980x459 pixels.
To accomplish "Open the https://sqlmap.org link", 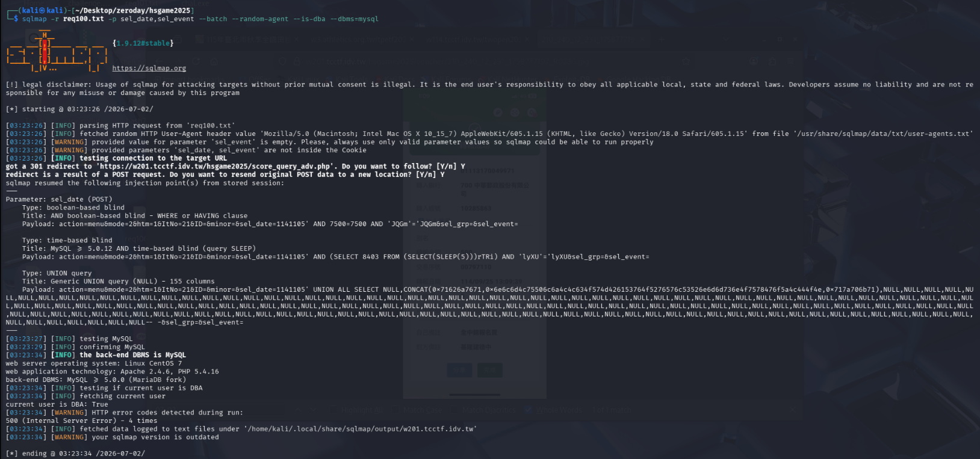I will pos(149,68).
